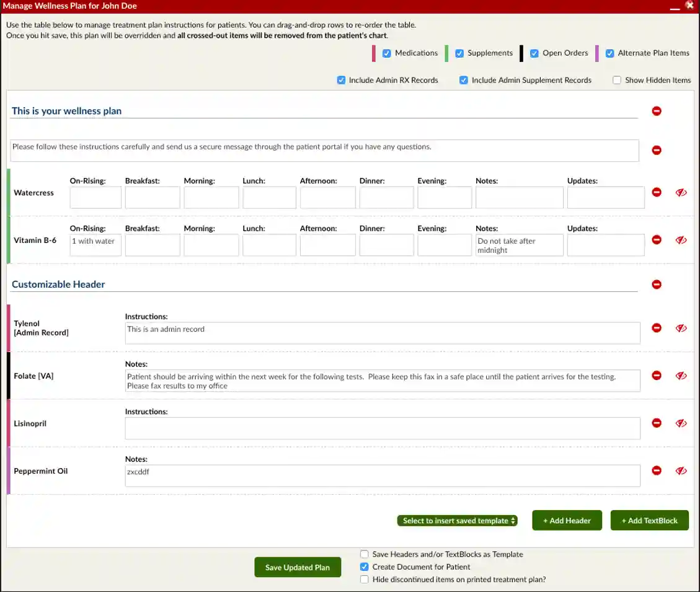Image resolution: width=700 pixels, height=592 pixels.
Task: Click Save Updated Plan
Action: (298, 567)
